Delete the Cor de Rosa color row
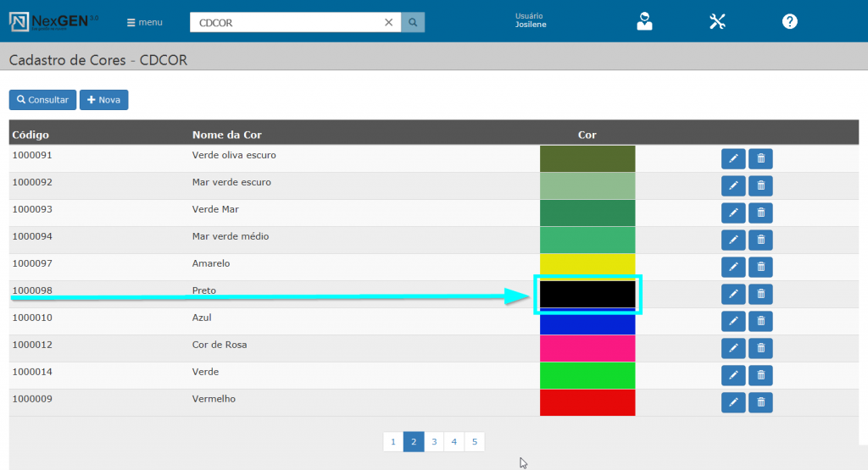 coord(760,349)
